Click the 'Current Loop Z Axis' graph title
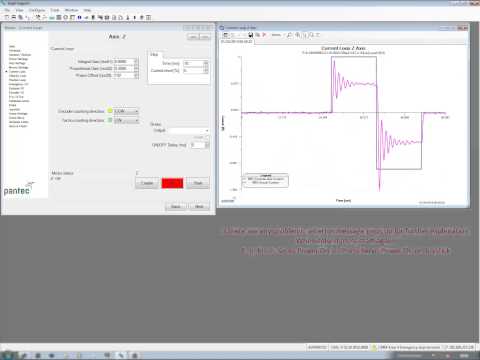This screenshot has height=360, width=480. (x=343, y=48)
